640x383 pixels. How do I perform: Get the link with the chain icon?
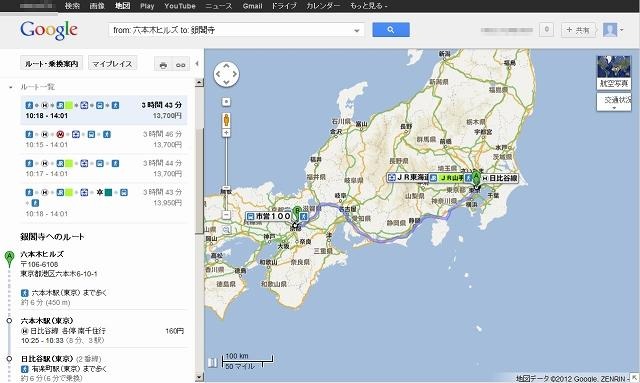[181, 65]
